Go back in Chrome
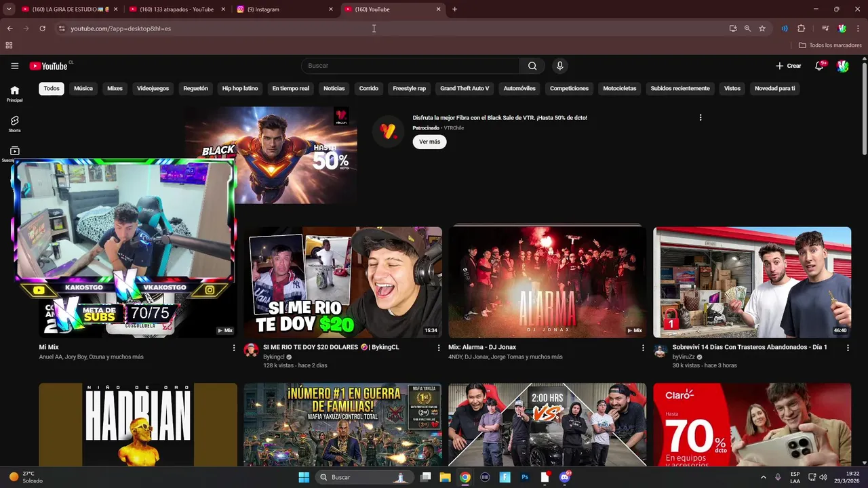This screenshot has width=868, height=488. [x=9, y=28]
